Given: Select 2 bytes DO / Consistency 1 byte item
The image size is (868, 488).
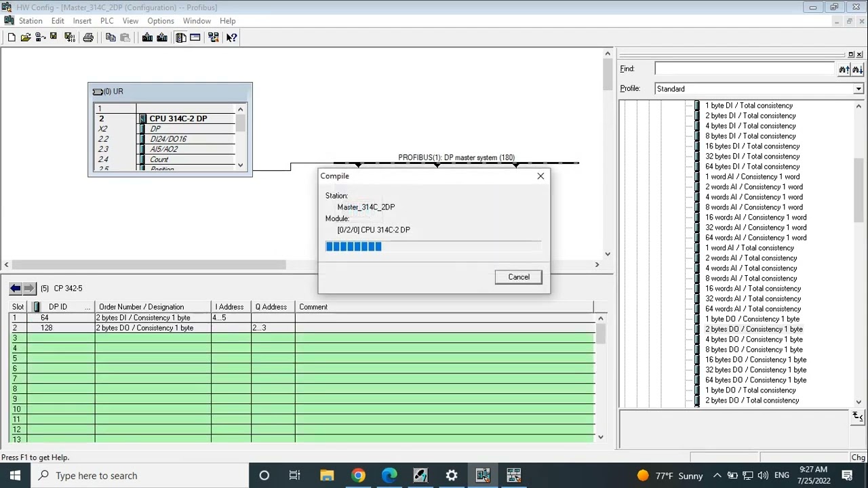Looking at the screenshot, I should coord(753,329).
